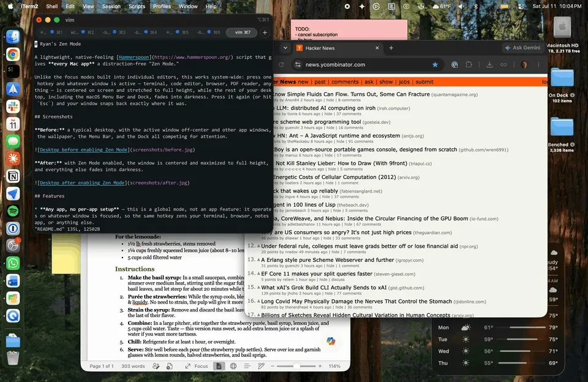
Task: Launch Slack from the Dock
Action: (x=13, y=107)
